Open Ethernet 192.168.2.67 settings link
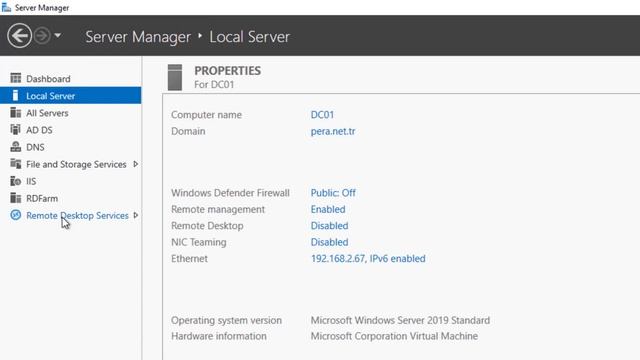This screenshot has height=360, width=640. point(368,258)
